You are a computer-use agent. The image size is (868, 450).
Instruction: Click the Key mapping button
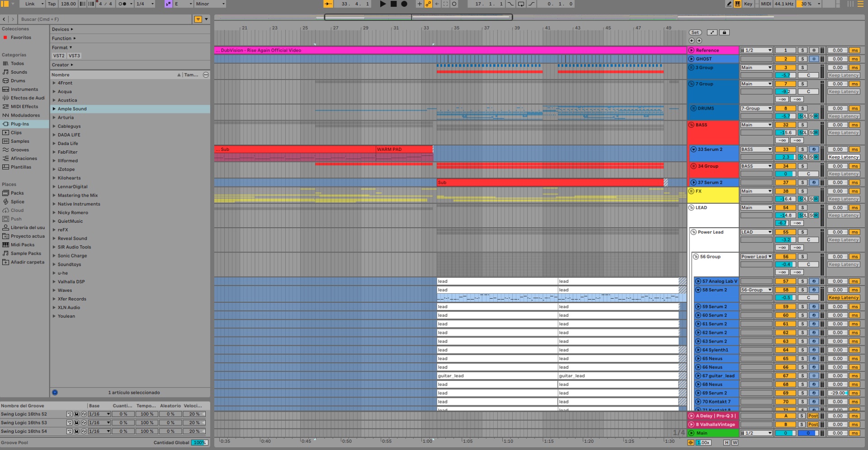pyautogui.click(x=748, y=4)
